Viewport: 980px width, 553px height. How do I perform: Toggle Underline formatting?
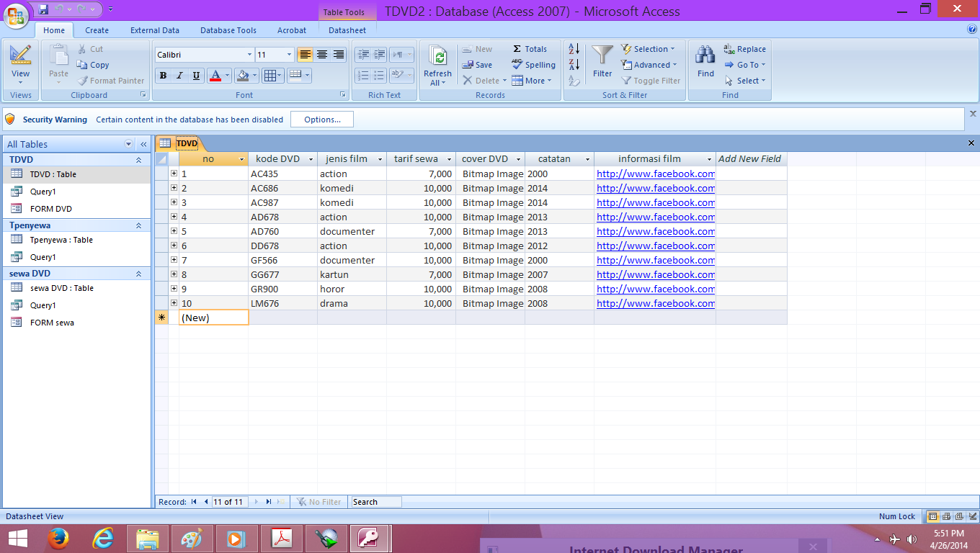point(195,76)
